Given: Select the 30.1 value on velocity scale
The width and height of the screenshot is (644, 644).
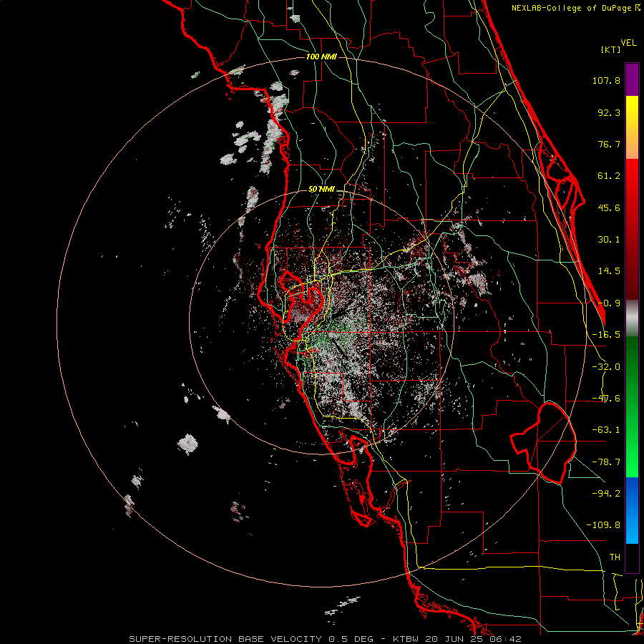Looking at the screenshot, I should [x=609, y=240].
